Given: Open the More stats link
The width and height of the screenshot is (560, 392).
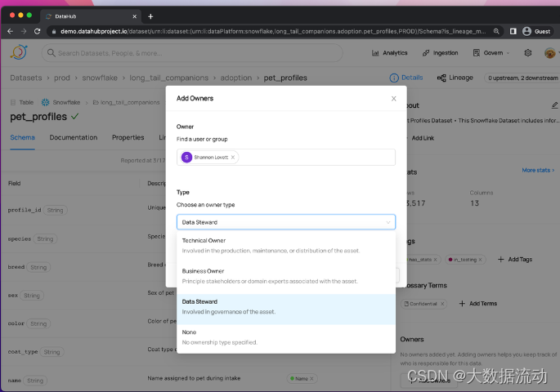Looking at the screenshot, I should coord(538,171).
